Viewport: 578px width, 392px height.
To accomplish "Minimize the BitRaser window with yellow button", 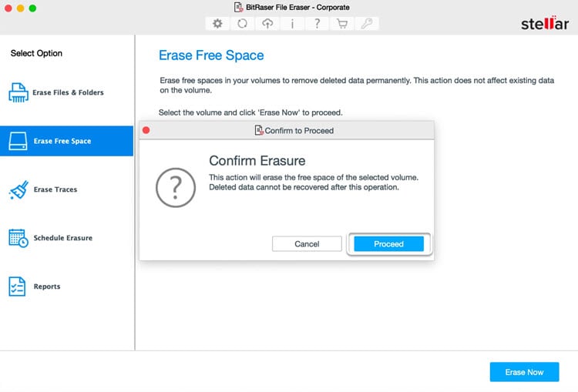I will [21, 8].
